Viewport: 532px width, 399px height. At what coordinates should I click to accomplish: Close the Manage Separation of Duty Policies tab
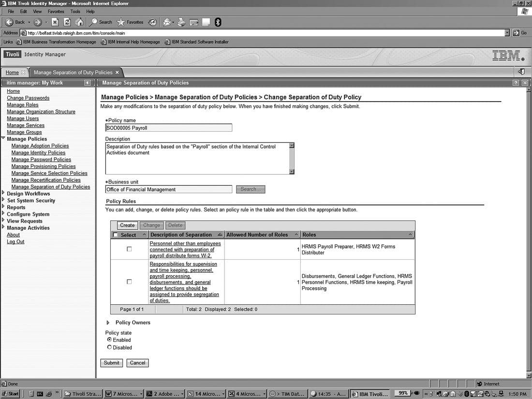(117, 72)
